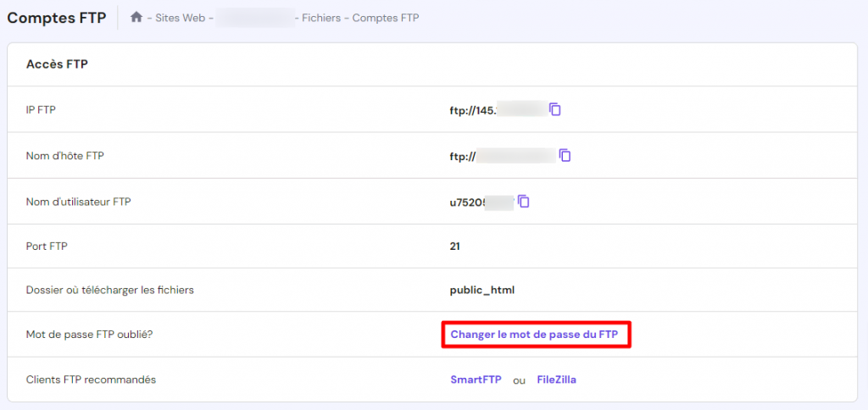Copy the FTP username
The image size is (868, 410).
[x=524, y=201]
